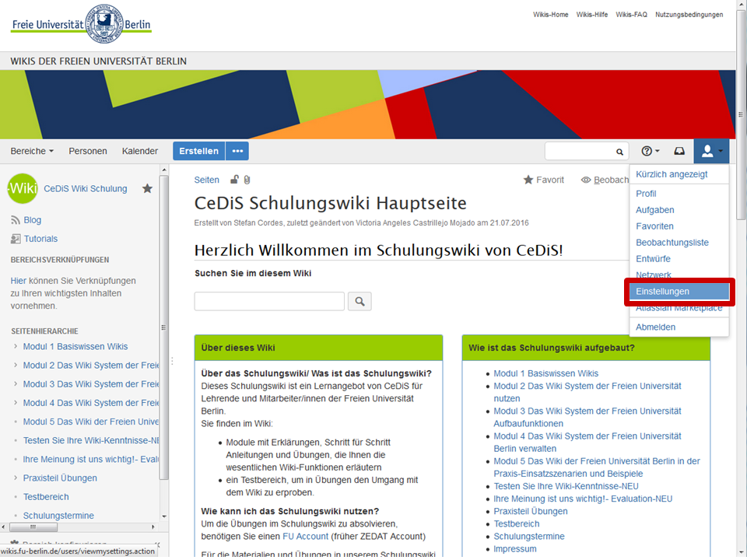Viewport: 747px width, 560px height.
Task: Open Personen in the navigation bar
Action: pyautogui.click(x=88, y=151)
